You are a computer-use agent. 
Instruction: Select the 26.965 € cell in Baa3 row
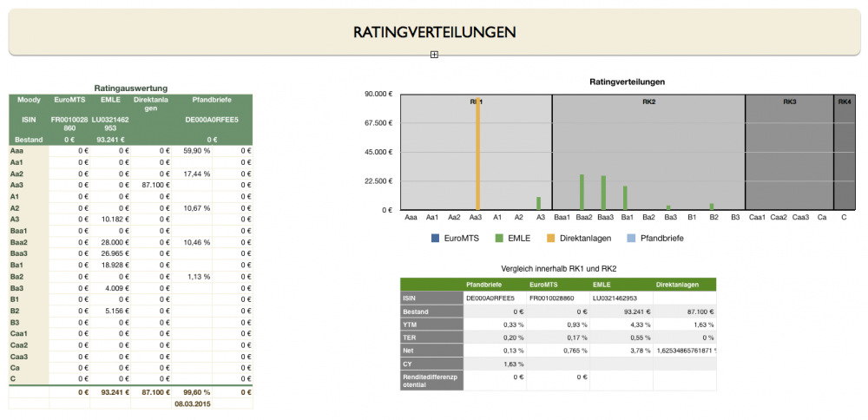(110, 253)
